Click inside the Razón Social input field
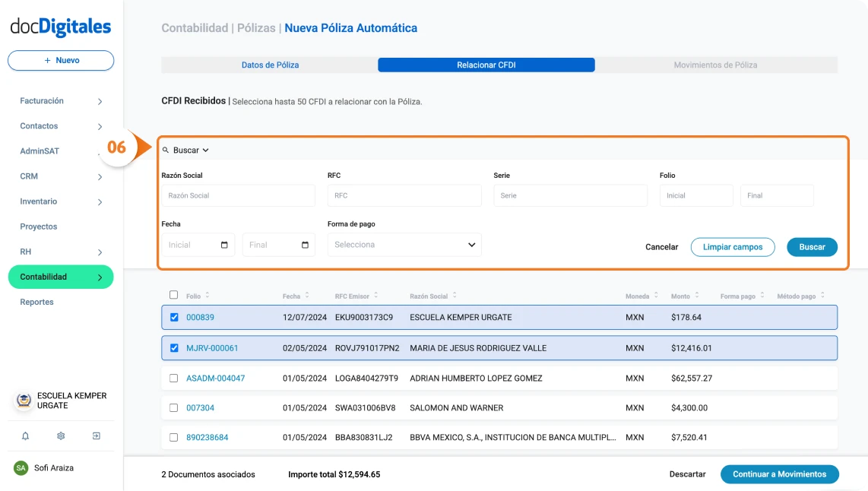 point(238,195)
